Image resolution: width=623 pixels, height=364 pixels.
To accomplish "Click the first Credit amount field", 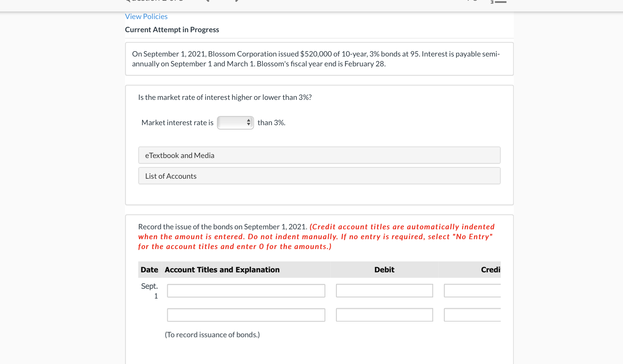I will tap(472, 290).
